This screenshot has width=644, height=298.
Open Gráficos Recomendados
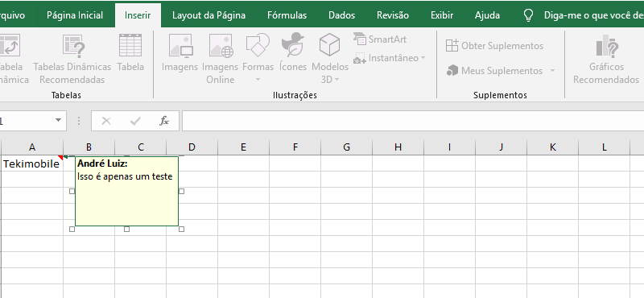(606, 59)
